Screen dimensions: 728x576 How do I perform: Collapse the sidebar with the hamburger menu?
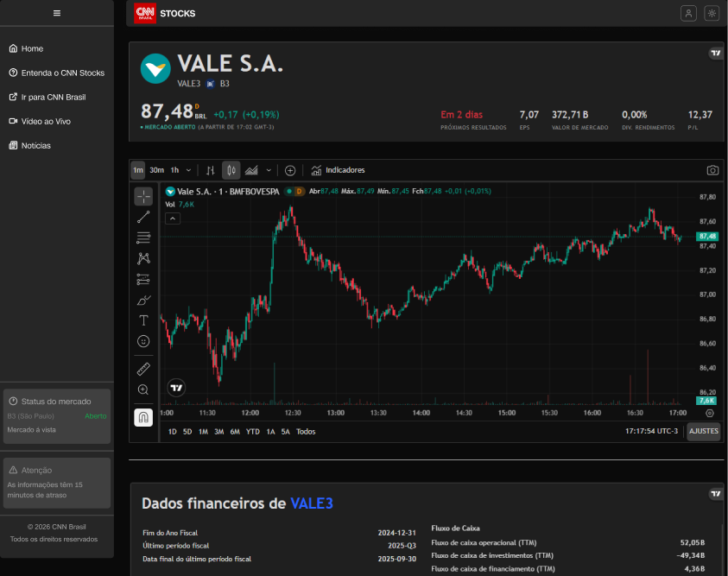(x=56, y=13)
